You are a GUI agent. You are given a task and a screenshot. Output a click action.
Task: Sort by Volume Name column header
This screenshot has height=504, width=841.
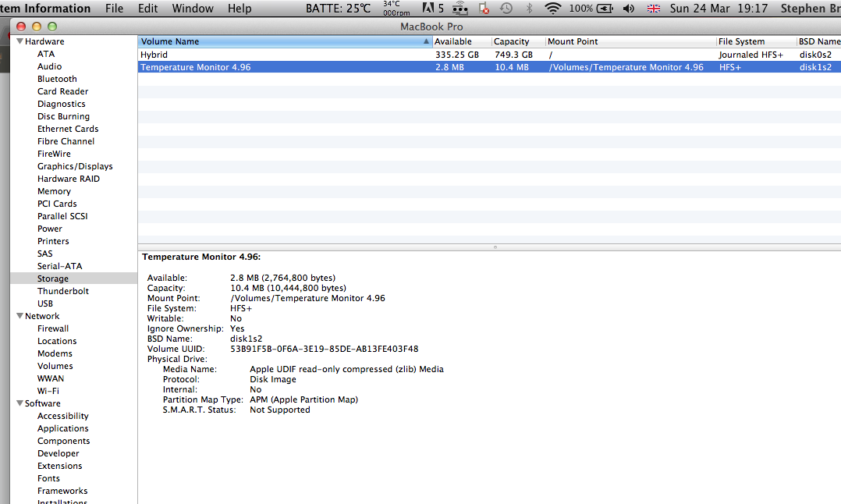tap(285, 41)
